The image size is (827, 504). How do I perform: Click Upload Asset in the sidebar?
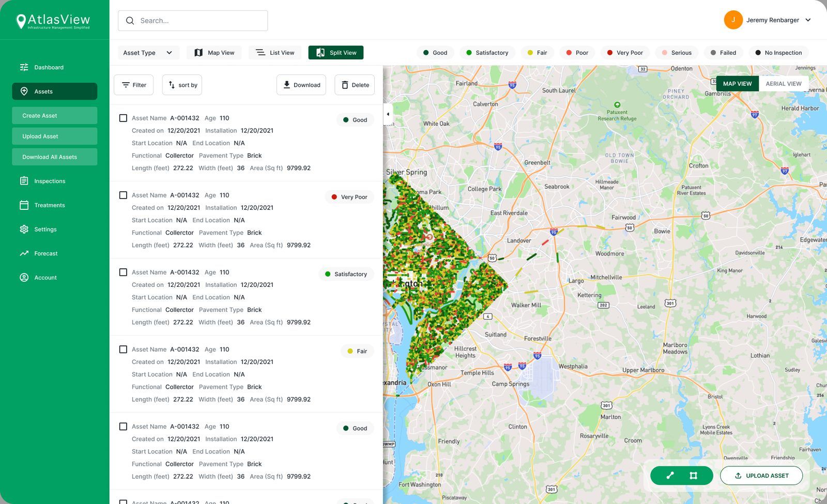pyautogui.click(x=54, y=136)
